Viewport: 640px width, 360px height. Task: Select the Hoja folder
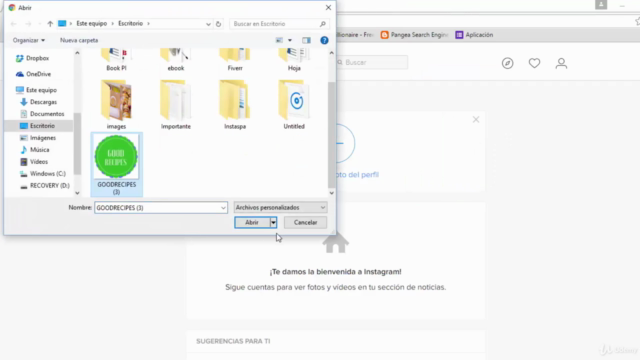(x=294, y=60)
